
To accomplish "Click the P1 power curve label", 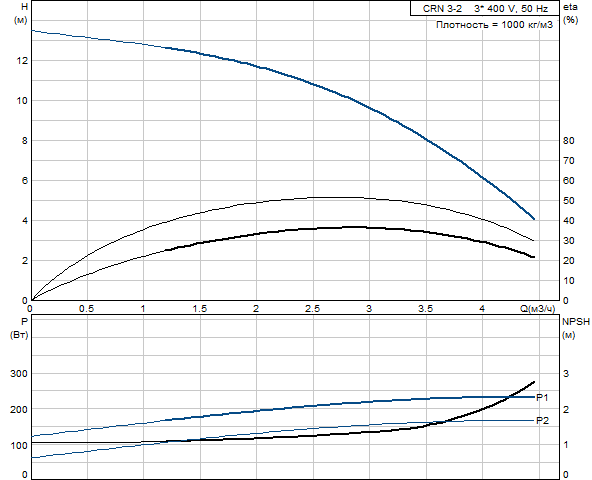I will (x=542, y=397).
